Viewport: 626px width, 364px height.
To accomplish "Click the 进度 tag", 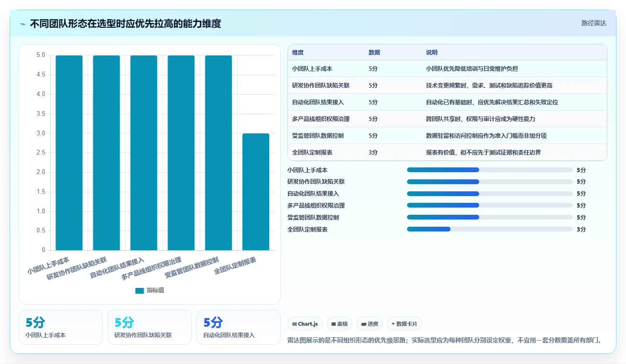I will coord(370,324).
